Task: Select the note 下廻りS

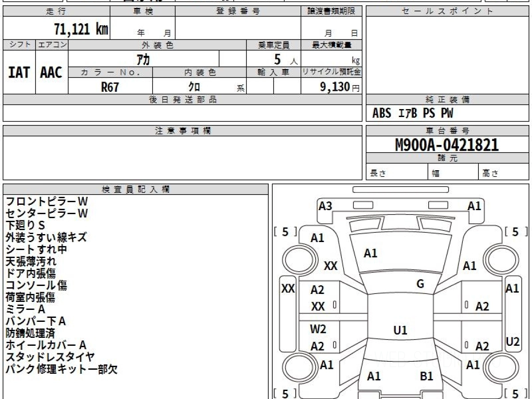Action: click(25, 225)
